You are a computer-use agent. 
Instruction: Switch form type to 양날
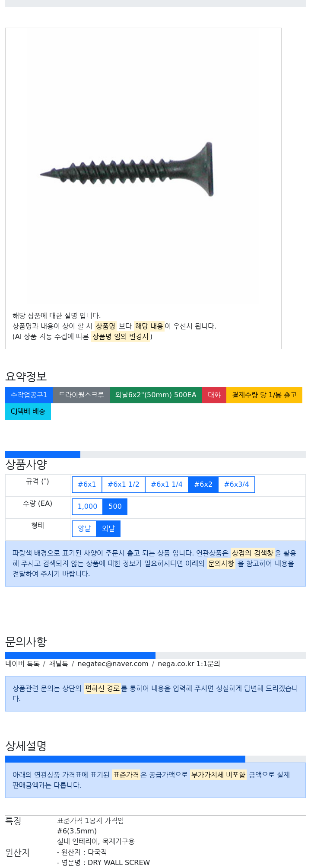(x=84, y=529)
